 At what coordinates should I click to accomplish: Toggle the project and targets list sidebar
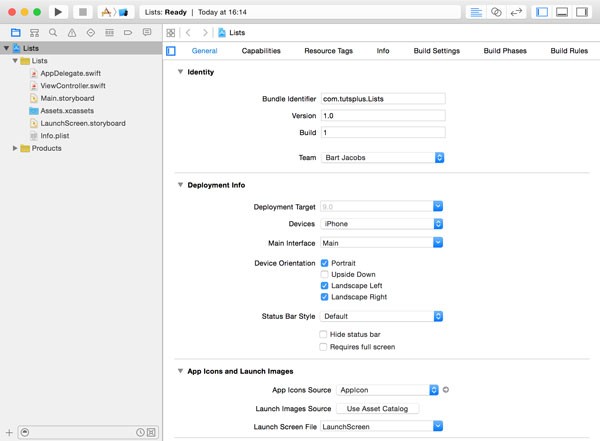coord(171,51)
